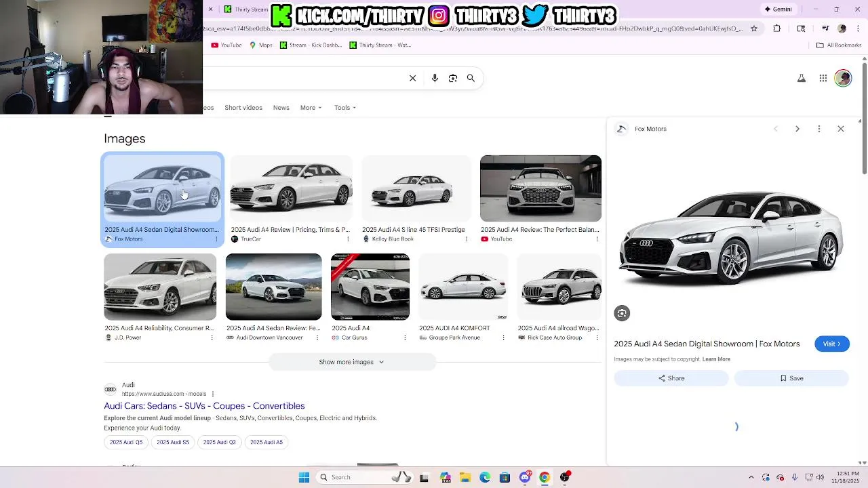868x488 pixels.
Task: Open options dots beside audiusa.com URL
Action: tap(212, 394)
